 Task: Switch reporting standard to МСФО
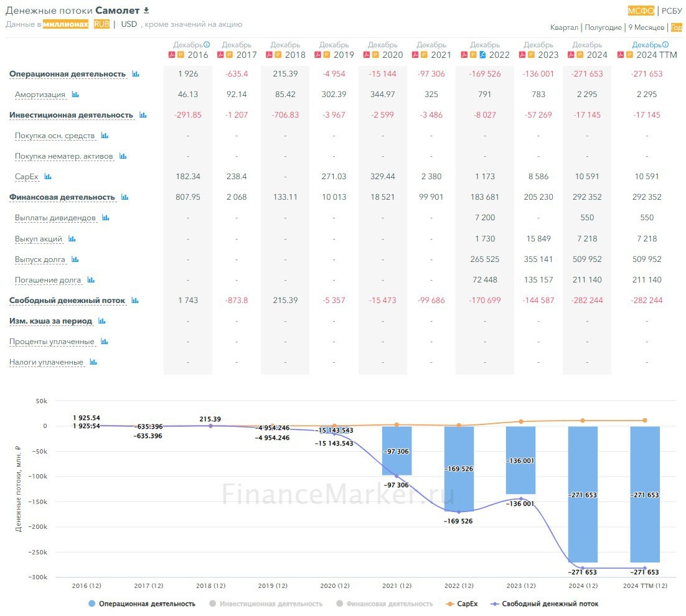coord(641,11)
